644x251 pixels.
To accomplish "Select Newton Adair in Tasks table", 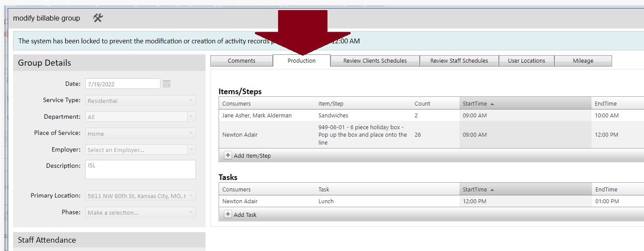I will [240, 201].
